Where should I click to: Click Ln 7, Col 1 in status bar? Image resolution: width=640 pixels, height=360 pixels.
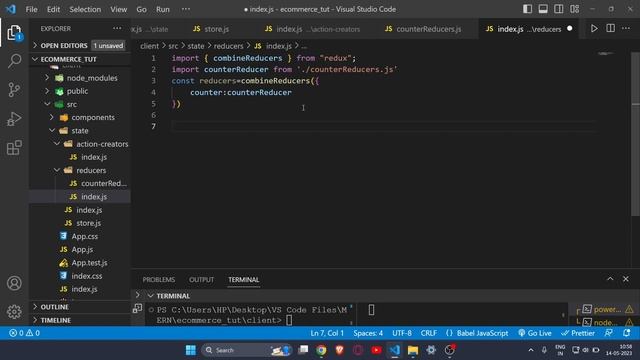[327, 333]
